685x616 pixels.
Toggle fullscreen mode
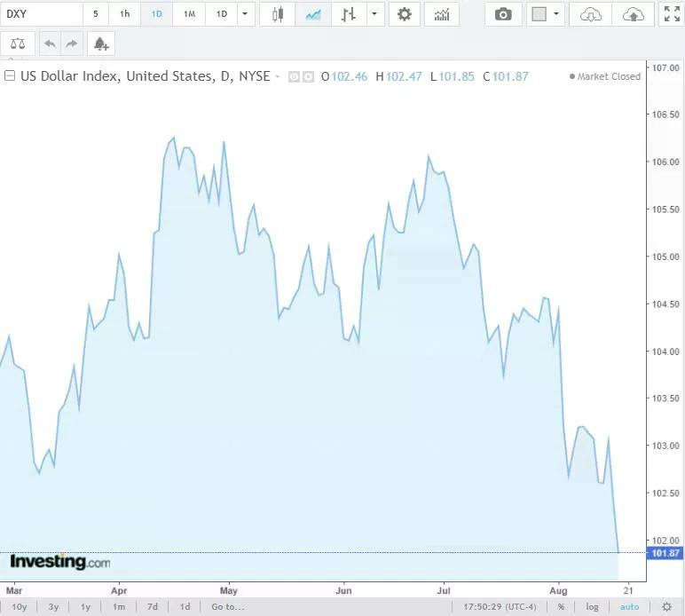click(672, 14)
